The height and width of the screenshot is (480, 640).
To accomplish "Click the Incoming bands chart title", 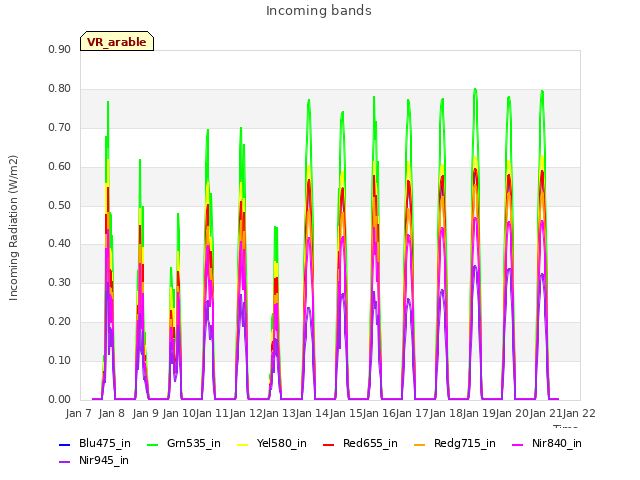I will coord(319,11).
